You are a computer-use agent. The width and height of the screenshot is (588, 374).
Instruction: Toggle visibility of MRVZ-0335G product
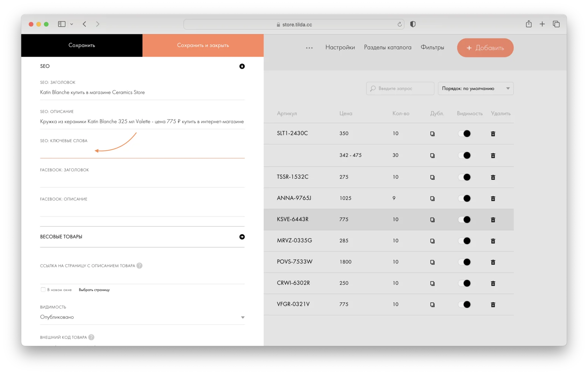pyautogui.click(x=464, y=241)
